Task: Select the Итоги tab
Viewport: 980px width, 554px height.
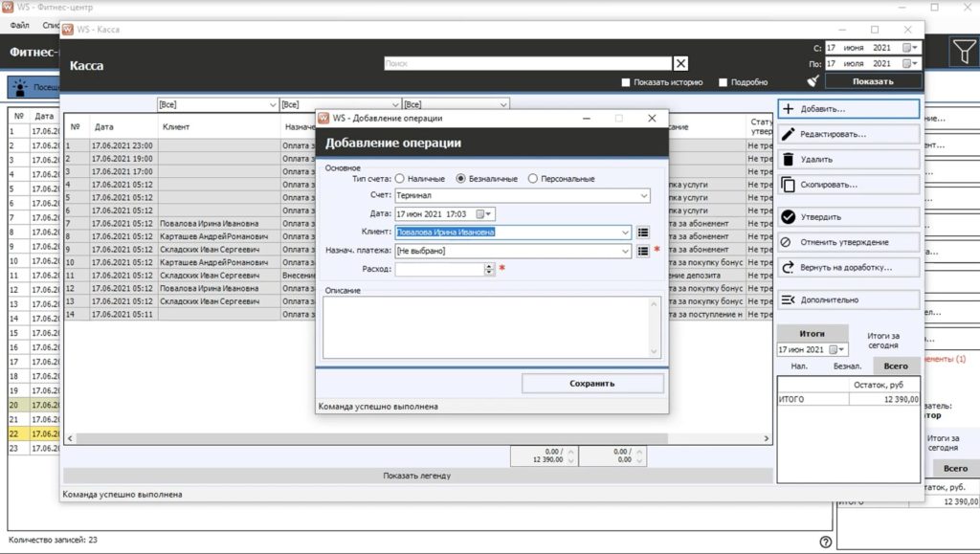Action: pos(812,334)
